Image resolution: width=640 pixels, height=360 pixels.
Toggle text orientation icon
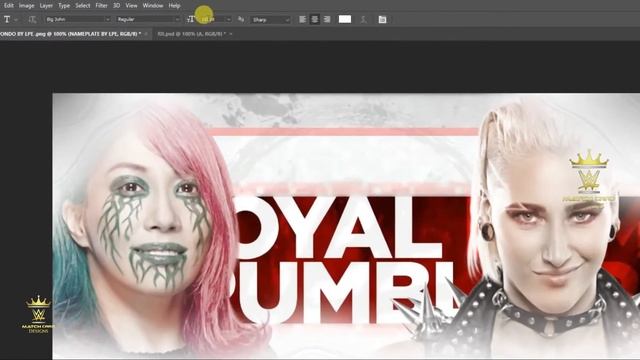pyautogui.click(x=32, y=19)
